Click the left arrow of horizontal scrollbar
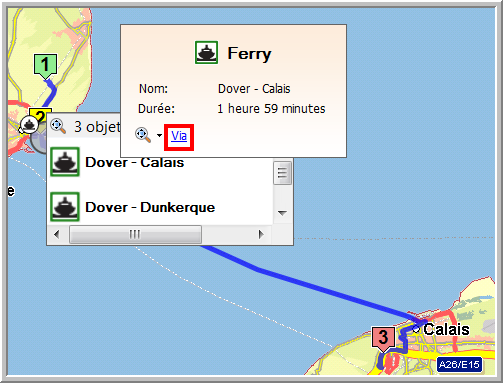Viewport: 503px width, 383px height. (57, 234)
